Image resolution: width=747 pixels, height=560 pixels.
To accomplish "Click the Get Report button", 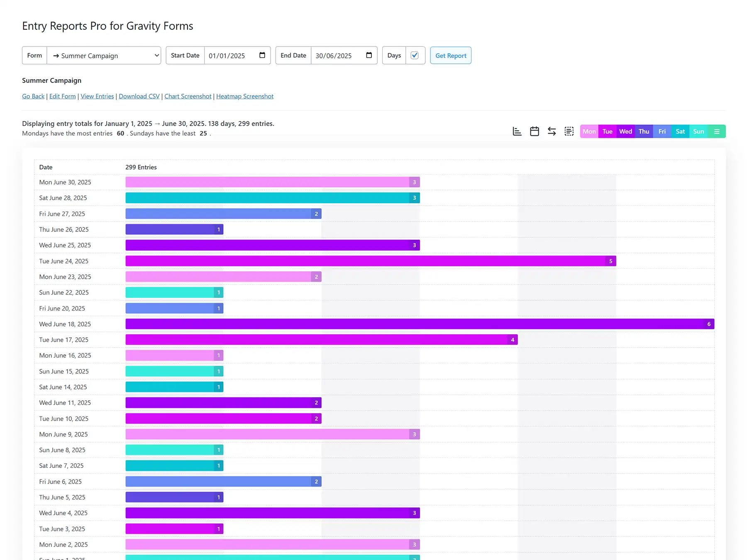I will pos(450,55).
